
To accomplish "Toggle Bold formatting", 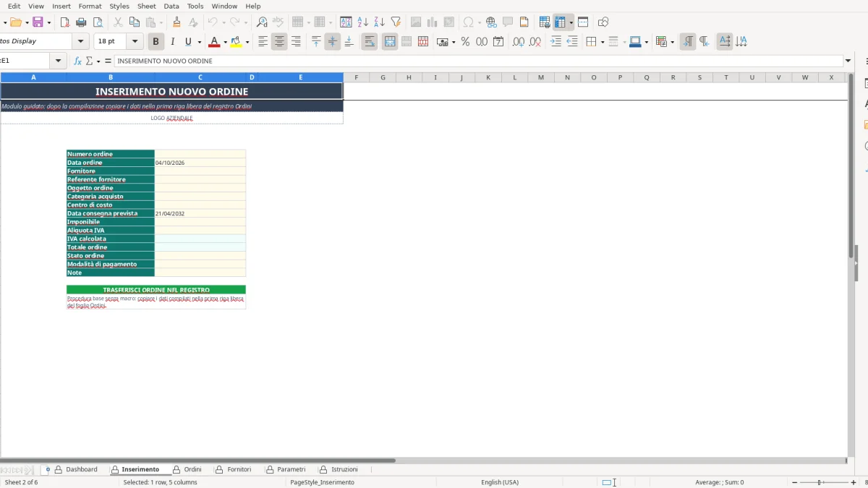I will click(x=156, y=42).
